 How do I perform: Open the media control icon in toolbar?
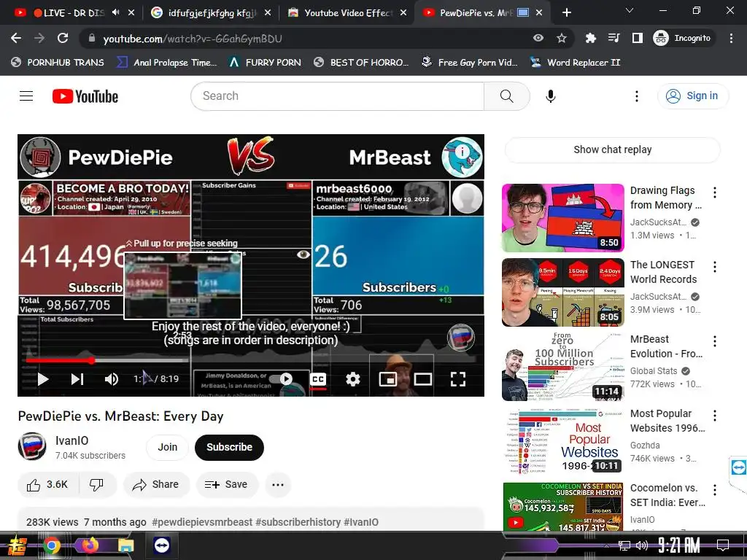point(614,38)
